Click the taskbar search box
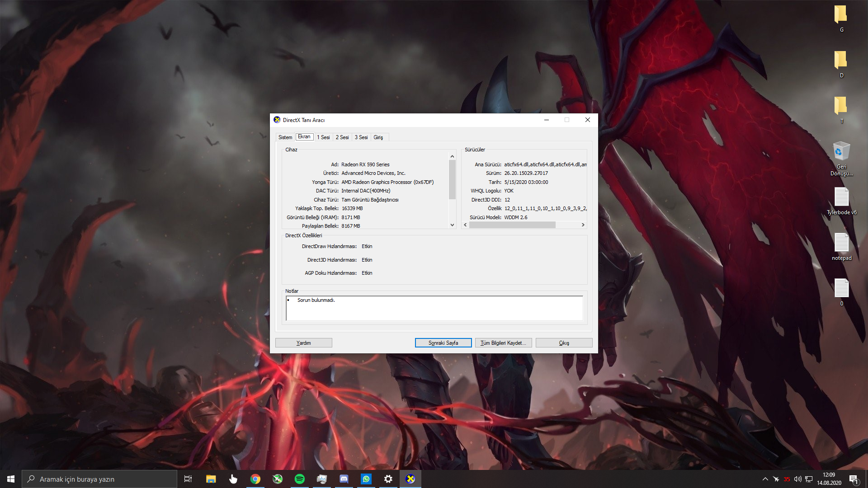 [x=99, y=479]
